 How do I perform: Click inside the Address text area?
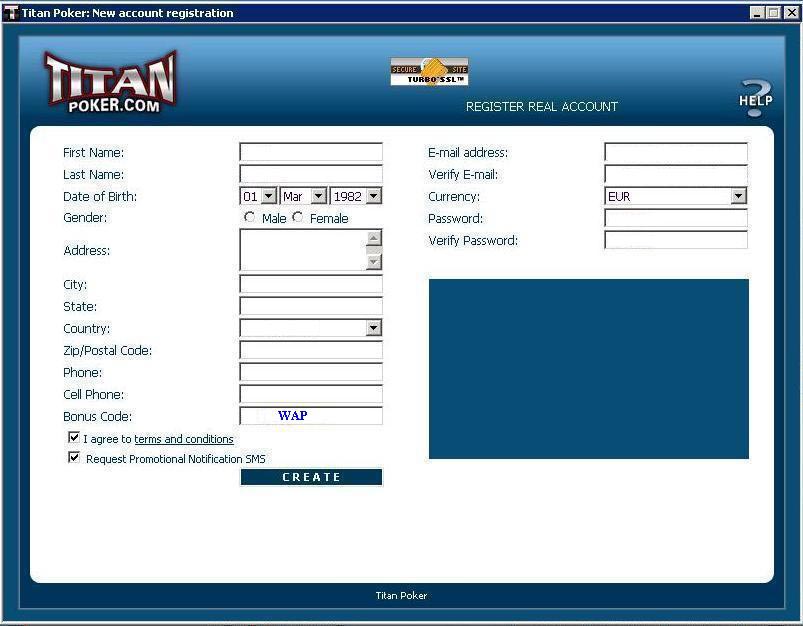point(303,250)
